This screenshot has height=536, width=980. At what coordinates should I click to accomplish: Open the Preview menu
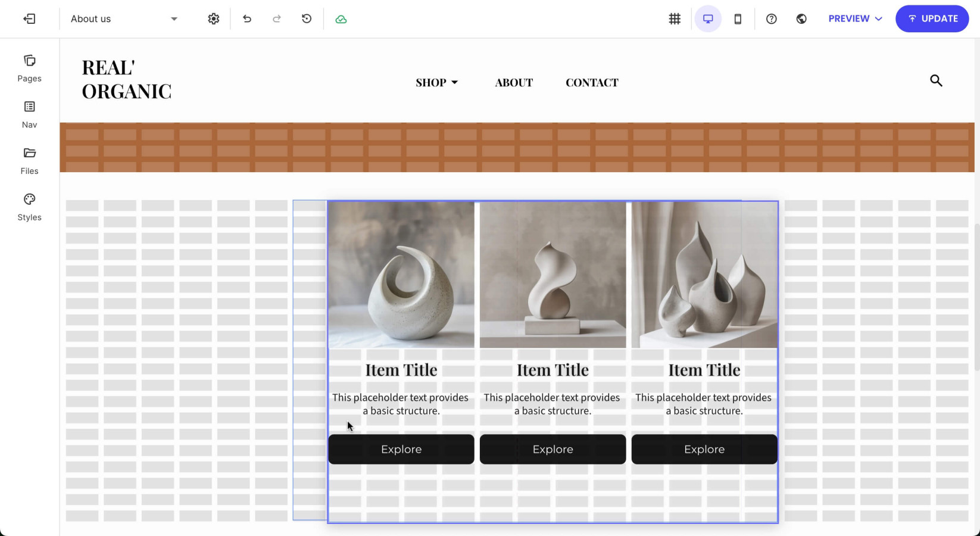pos(855,19)
